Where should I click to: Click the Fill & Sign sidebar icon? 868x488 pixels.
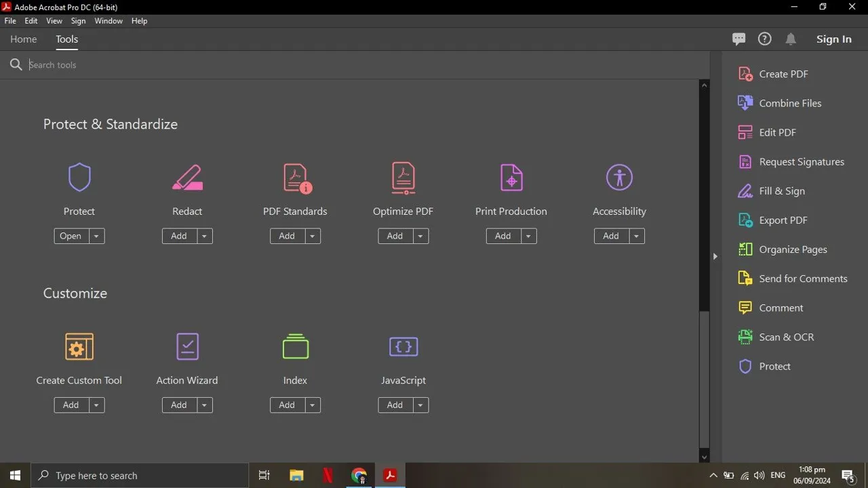(x=745, y=190)
